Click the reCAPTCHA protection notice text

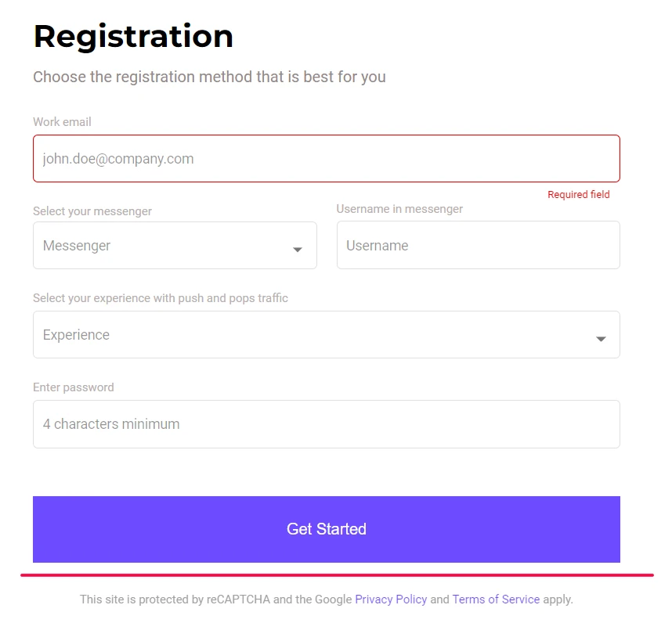pyautogui.click(x=326, y=599)
